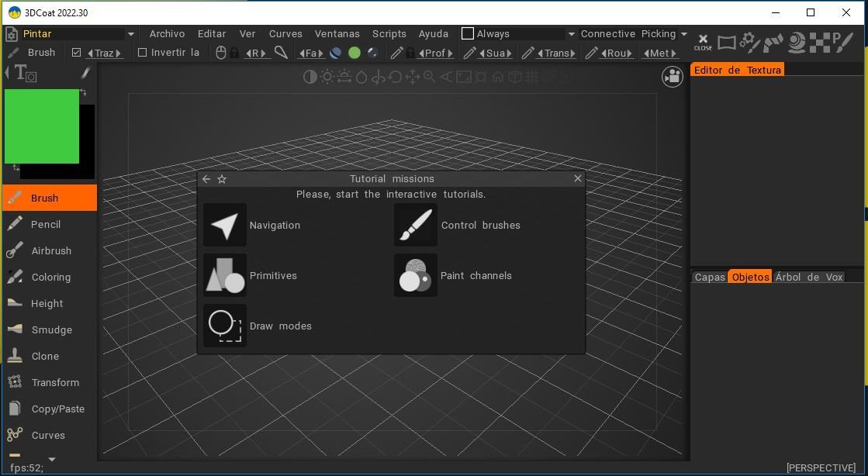This screenshot has height=476, width=868.
Task: Click the blue sphere material icon
Action: pos(335,53)
